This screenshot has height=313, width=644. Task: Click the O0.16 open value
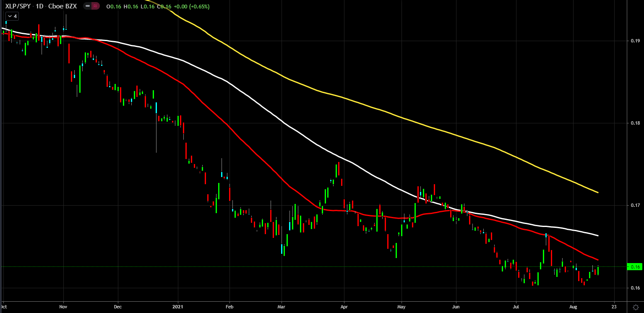(x=114, y=7)
